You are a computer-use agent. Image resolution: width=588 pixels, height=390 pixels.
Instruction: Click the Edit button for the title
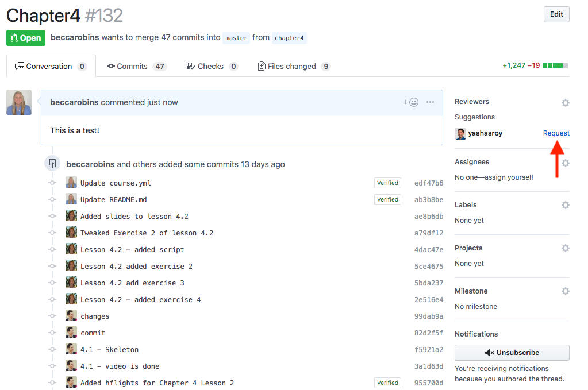tap(556, 14)
